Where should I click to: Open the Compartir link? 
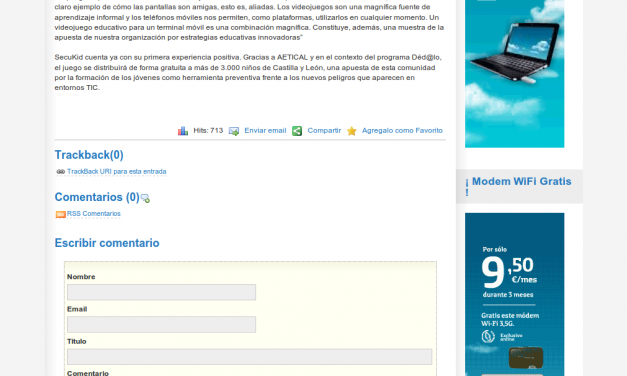click(324, 130)
